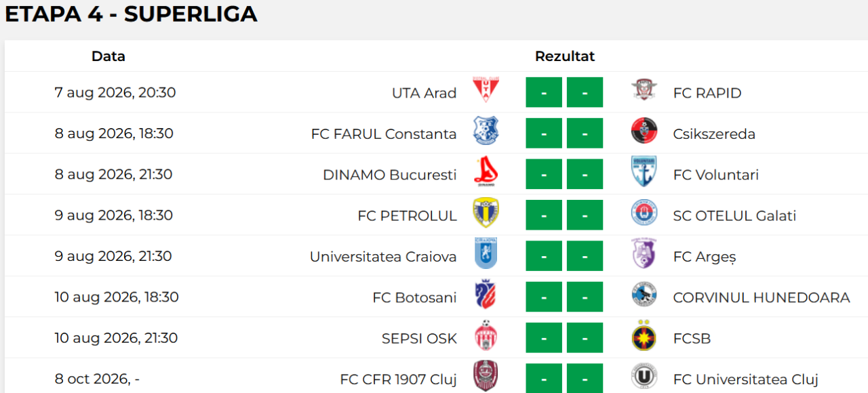Open the FCSB star emblem
This screenshot has width=868, height=393.
644,335
